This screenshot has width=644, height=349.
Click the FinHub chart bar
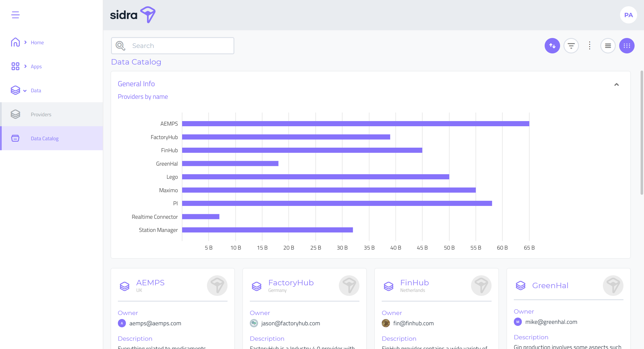pos(302,150)
